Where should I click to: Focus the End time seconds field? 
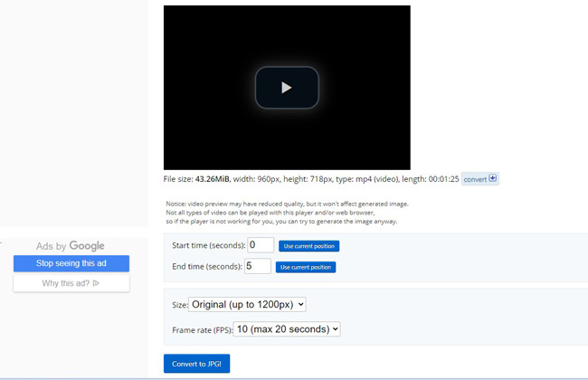[x=258, y=266]
